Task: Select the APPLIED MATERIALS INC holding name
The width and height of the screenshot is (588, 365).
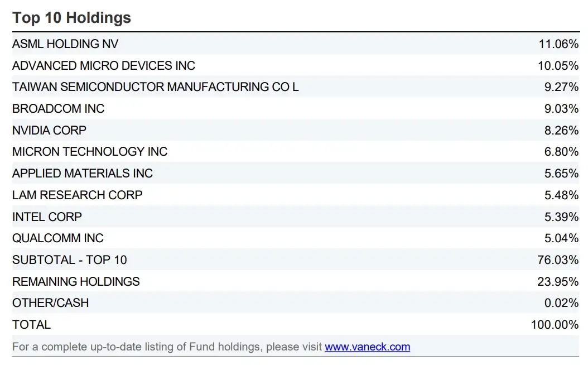Action: 83,174
